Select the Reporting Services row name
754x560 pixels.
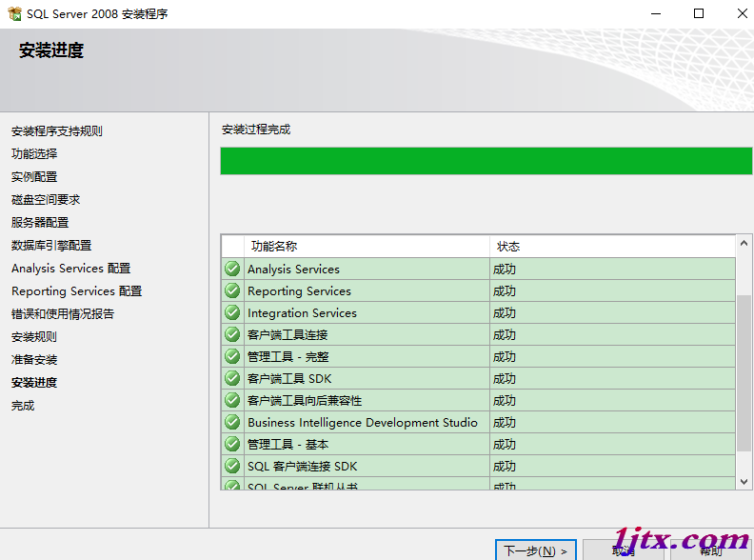tap(299, 291)
